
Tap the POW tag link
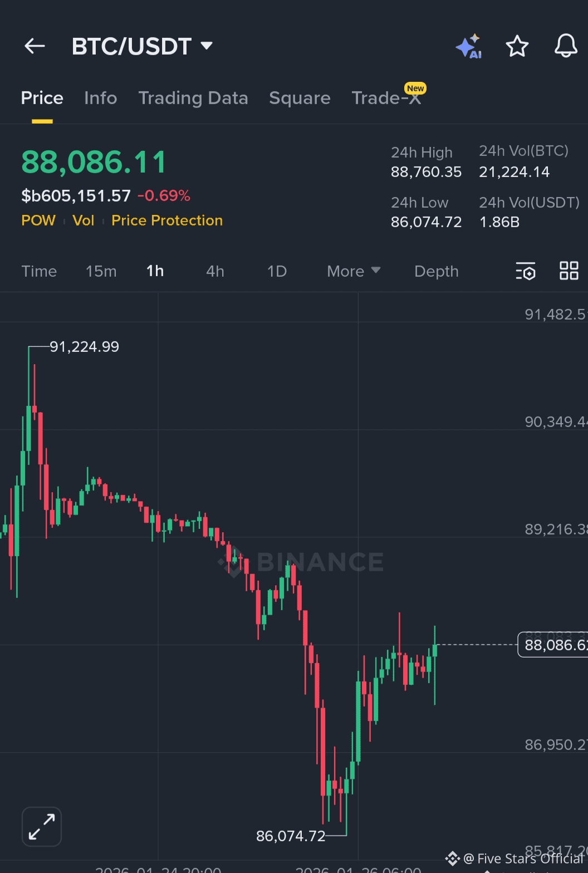(38, 220)
